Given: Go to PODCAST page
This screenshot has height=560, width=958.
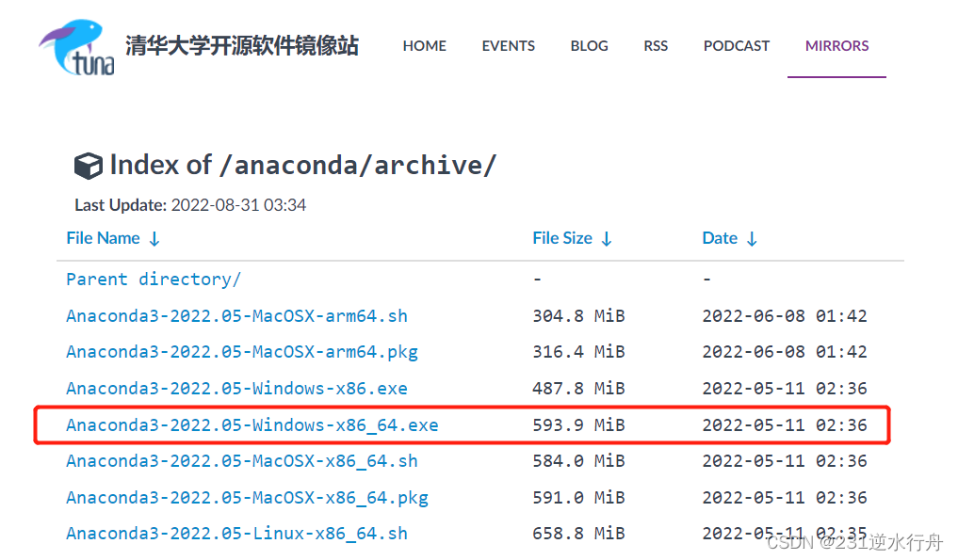Looking at the screenshot, I should [x=737, y=46].
